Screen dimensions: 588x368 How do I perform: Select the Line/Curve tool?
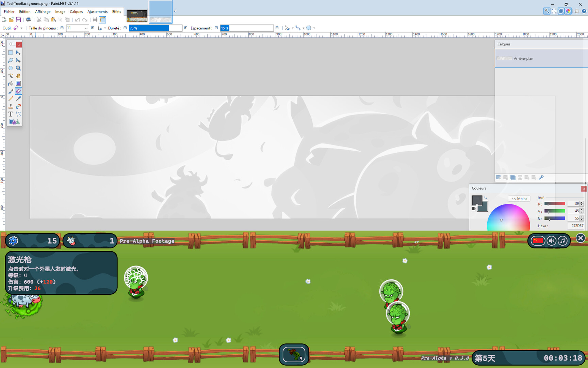18,114
